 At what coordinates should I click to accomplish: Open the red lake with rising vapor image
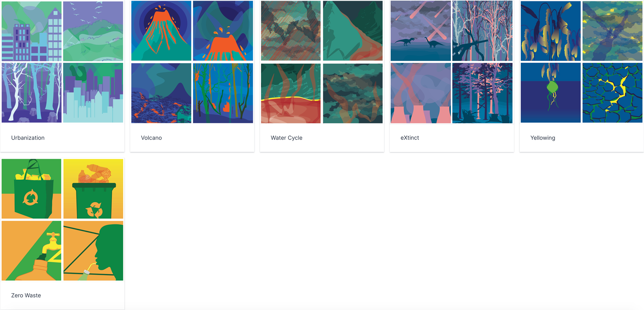click(x=291, y=93)
